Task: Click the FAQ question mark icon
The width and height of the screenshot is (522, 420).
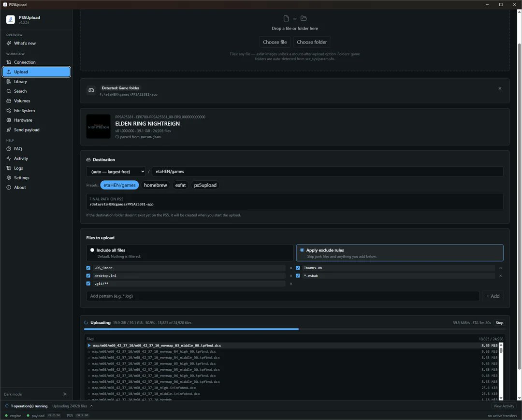Action: coord(9,149)
